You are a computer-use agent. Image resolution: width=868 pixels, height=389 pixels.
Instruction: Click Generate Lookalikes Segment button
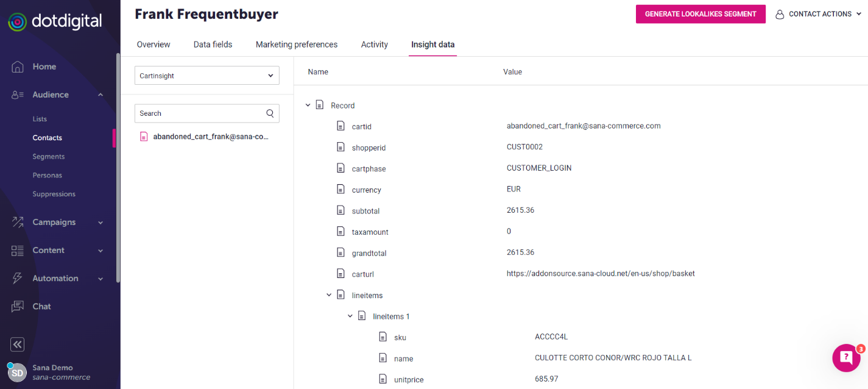click(700, 14)
